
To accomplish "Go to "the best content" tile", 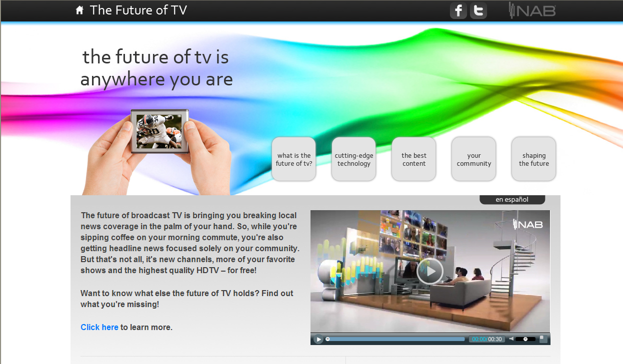I will pyautogui.click(x=413, y=159).
